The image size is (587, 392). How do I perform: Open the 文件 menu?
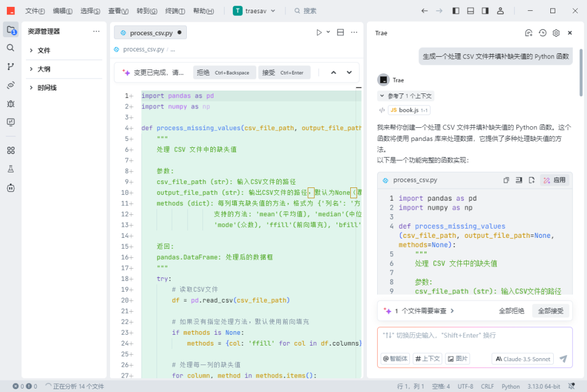tap(35, 11)
